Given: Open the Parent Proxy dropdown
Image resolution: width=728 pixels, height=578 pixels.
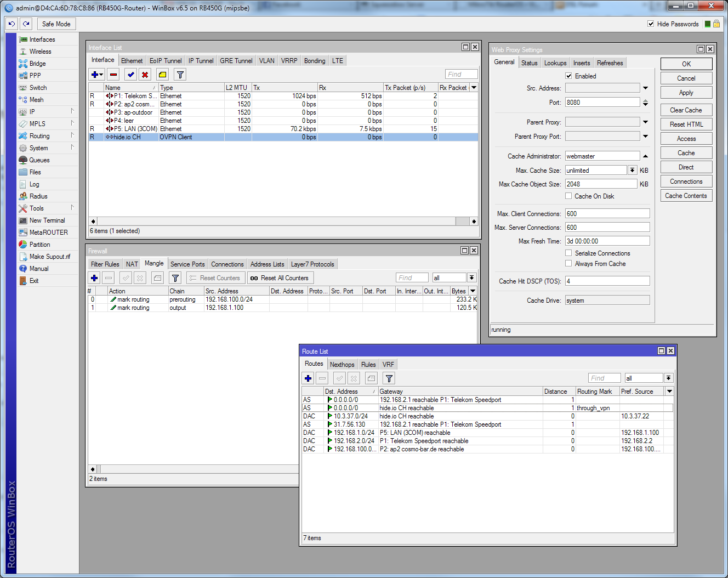Looking at the screenshot, I should click(646, 122).
